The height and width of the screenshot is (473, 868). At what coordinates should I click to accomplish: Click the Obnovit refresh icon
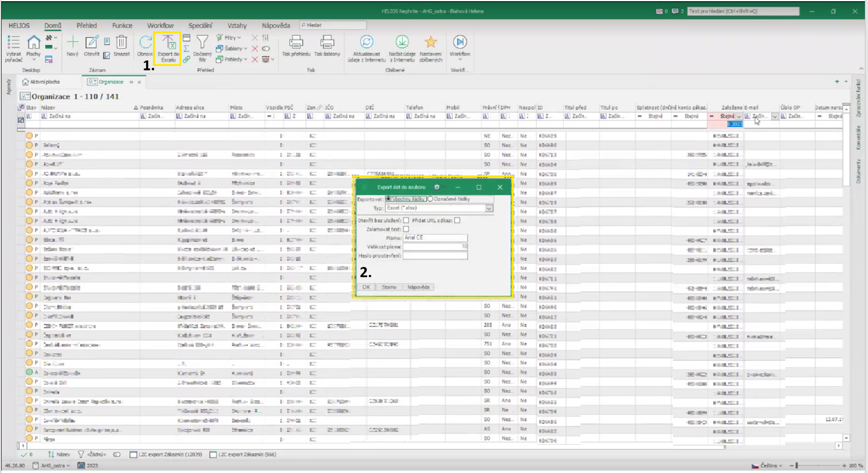[x=145, y=43]
